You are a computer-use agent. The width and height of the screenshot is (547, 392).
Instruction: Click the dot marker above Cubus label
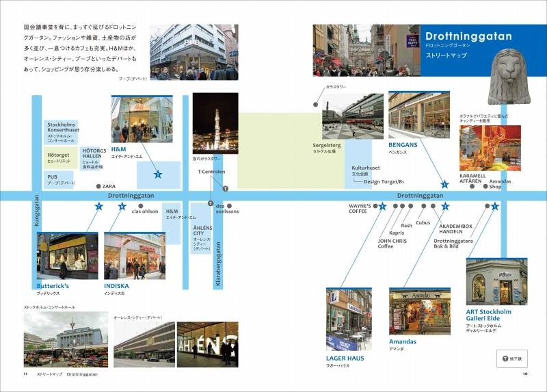423,206
